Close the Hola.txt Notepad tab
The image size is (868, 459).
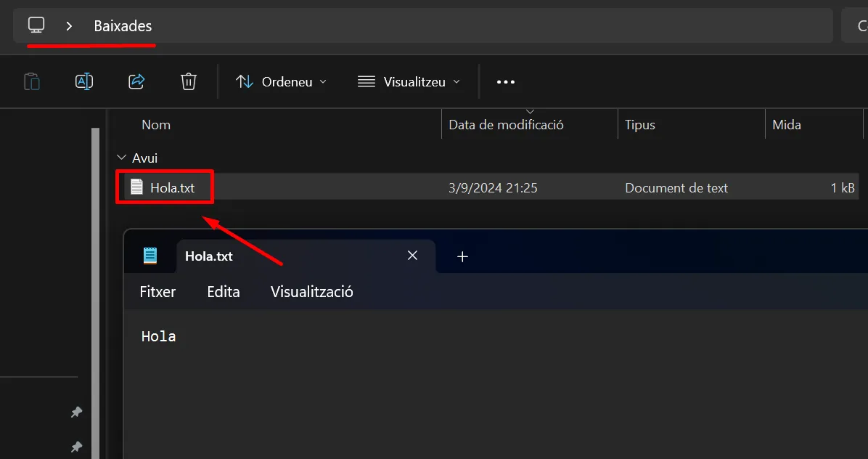point(412,256)
